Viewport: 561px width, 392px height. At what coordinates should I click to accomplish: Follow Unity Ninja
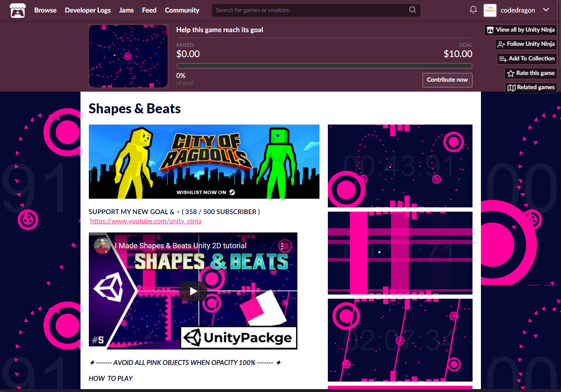526,44
